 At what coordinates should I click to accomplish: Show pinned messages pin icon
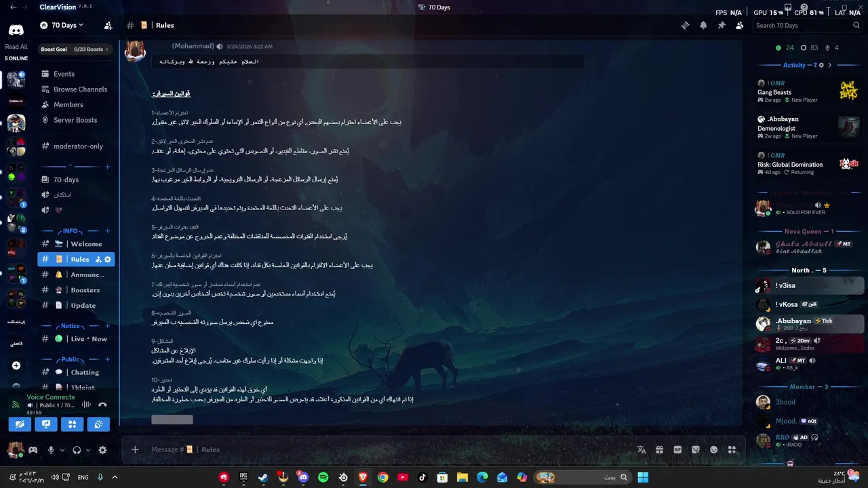click(x=722, y=25)
